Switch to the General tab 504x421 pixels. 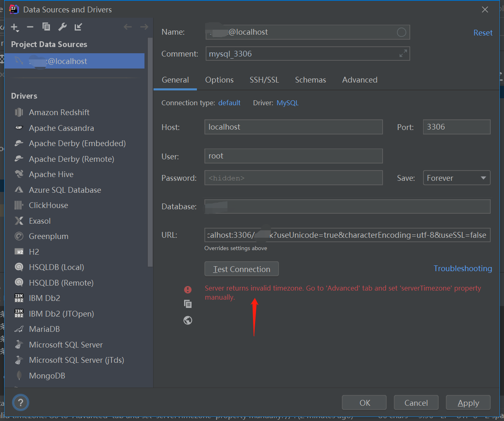(175, 80)
